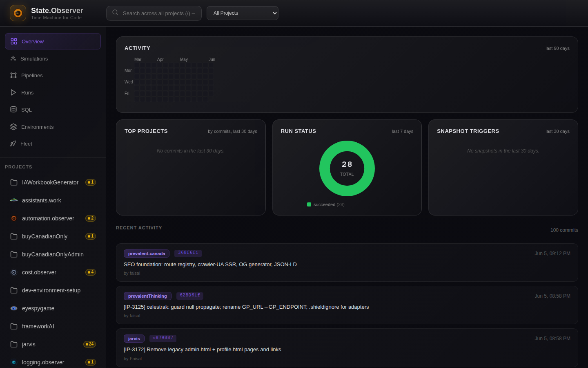Image resolution: width=588 pixels, height=368 pixels.
Task: Click the State.Observer logo icon
Action: click(x=18, y=13)
